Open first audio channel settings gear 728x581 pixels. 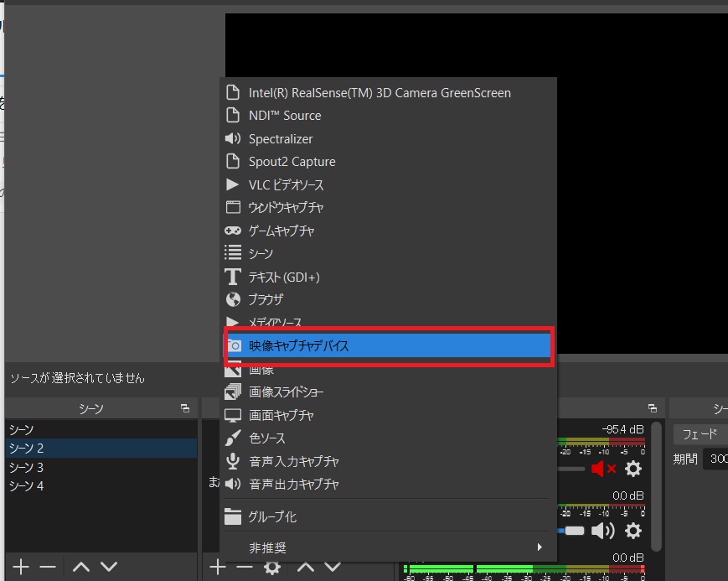pyautogui.click(x=633, y=469)
